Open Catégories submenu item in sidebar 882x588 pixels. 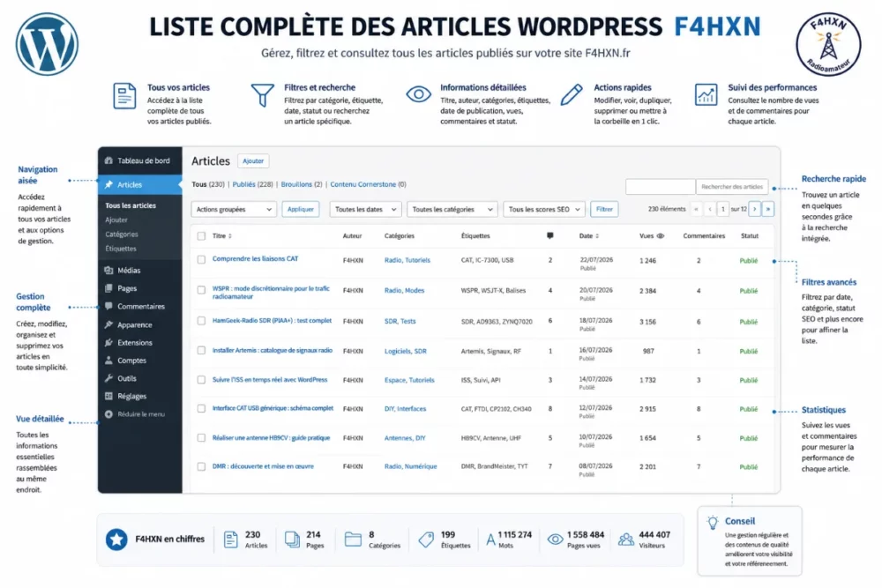pos(122,234)
